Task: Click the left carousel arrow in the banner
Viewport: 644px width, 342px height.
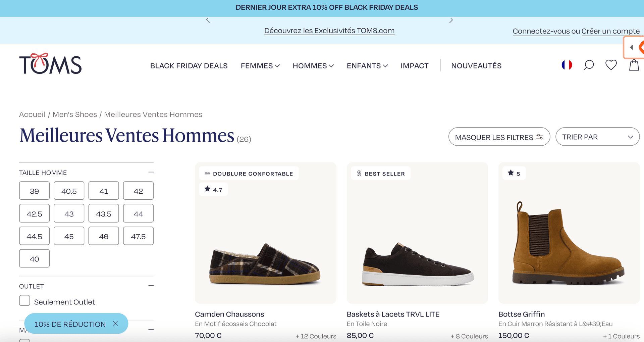Action: (208, 20)
